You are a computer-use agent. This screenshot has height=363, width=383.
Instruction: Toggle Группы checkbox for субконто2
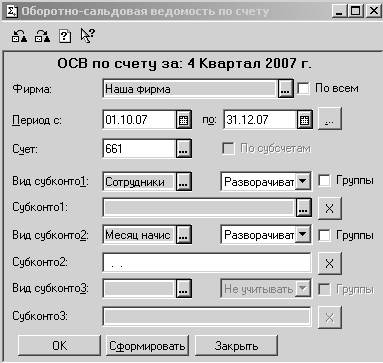click(x=324, y=235)
